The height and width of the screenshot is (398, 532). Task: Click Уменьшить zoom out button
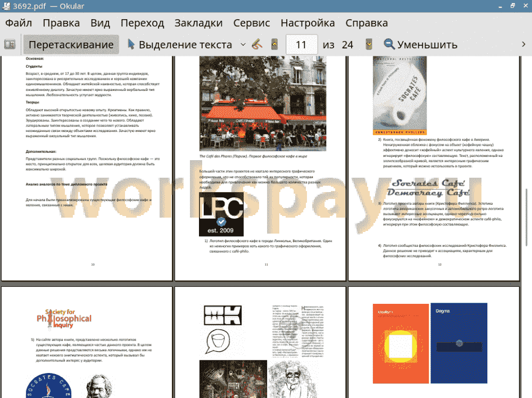pyautogui.click(x=421, y=45)
